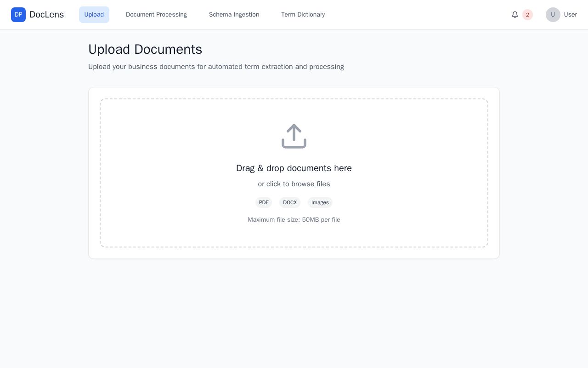Open the user avatar menu

click(x=553, y=15)
